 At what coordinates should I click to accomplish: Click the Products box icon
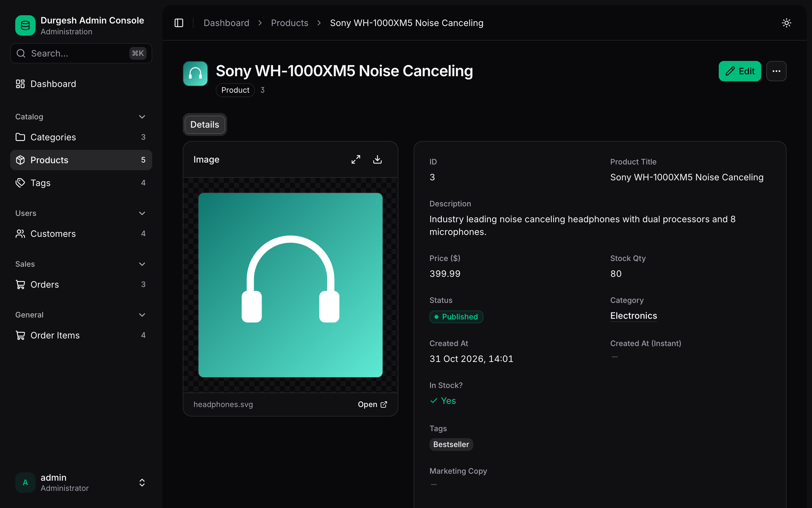click(x=21, y=160)
